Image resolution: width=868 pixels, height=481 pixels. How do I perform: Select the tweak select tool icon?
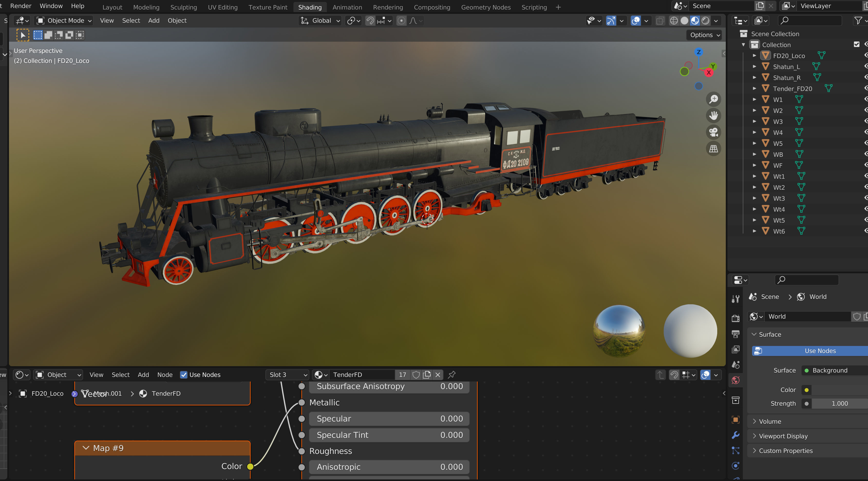coord(23,35)
